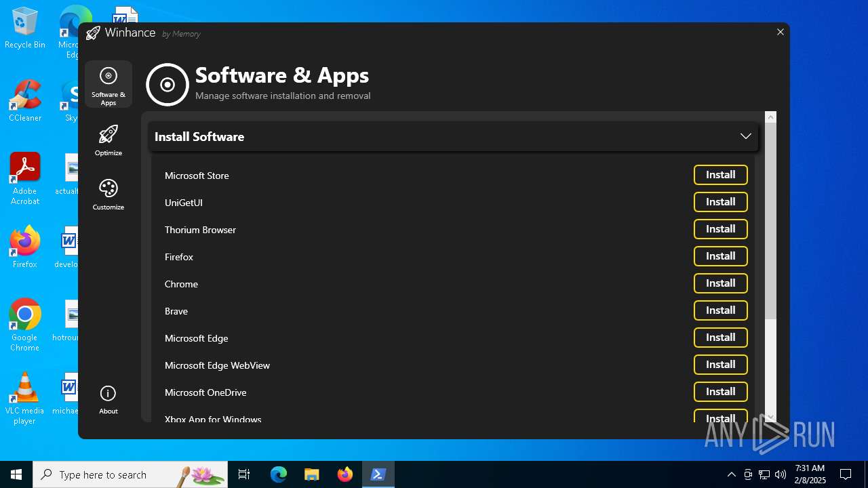Click the app list scrollbar thumb
This screenshot has width=868, height=488.
(x=770, y=222)
